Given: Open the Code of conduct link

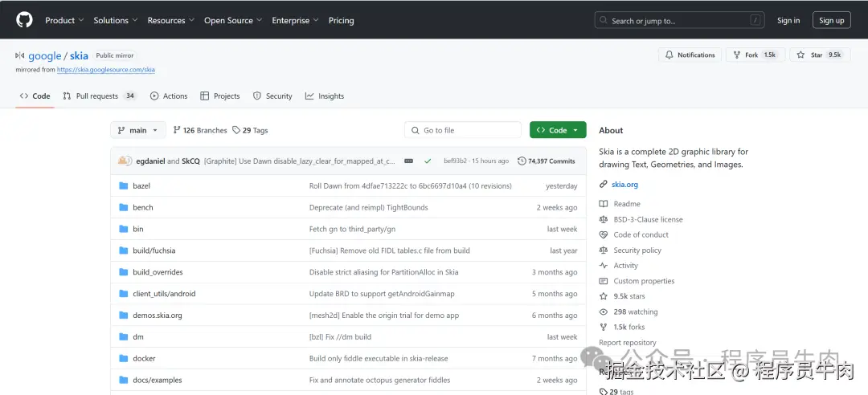Looking at the screenshot, I should point(641,235).
